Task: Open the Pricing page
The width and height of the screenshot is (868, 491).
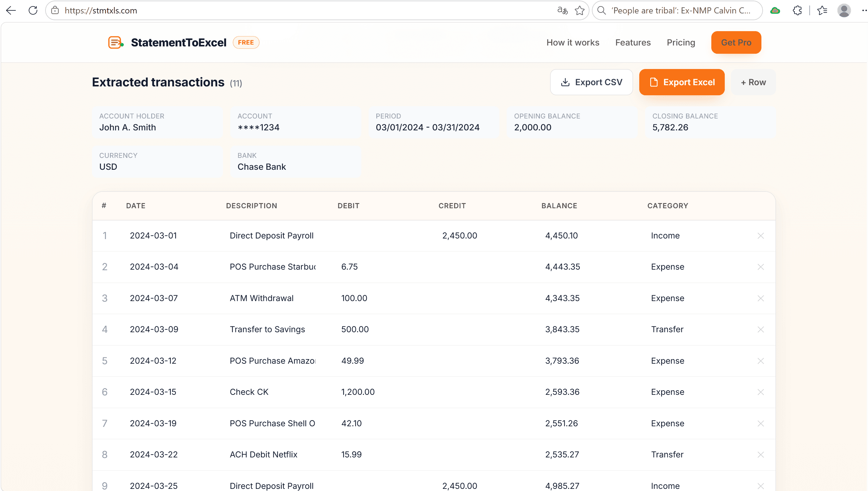Action: [x=681, y=42]
